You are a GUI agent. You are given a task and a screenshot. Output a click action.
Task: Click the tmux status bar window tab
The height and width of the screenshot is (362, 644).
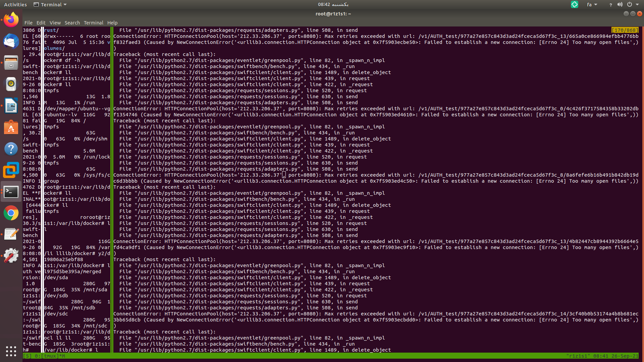click(50, 356)
